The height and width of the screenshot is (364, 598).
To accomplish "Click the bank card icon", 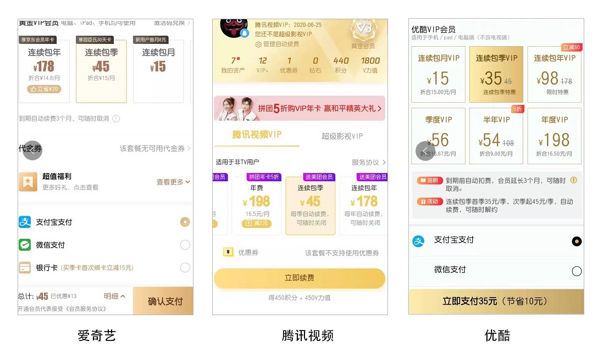I will (25, 268).
